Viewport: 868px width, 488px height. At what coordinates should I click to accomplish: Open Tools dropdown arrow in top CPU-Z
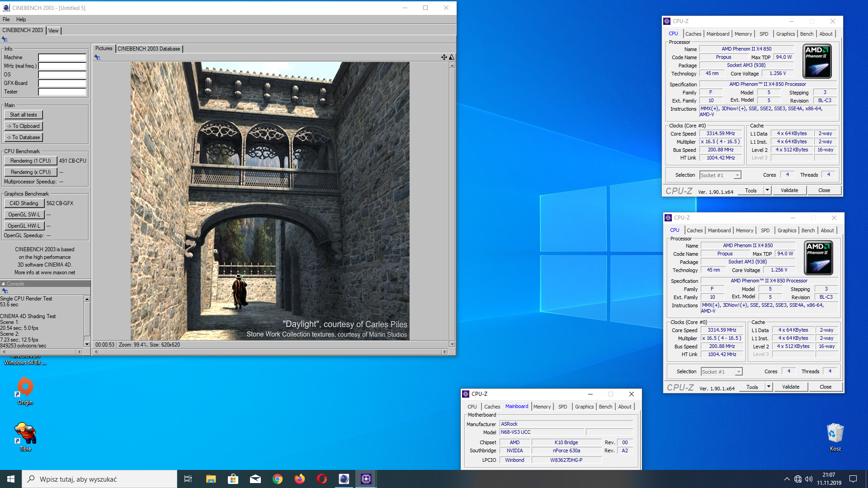(767, 190)
